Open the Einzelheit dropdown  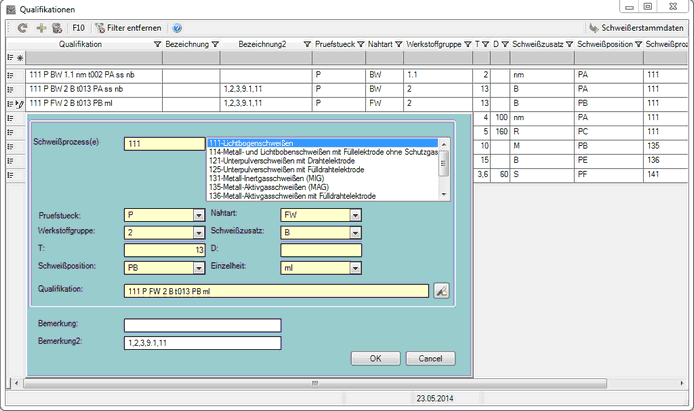click(x=355, y=268)
